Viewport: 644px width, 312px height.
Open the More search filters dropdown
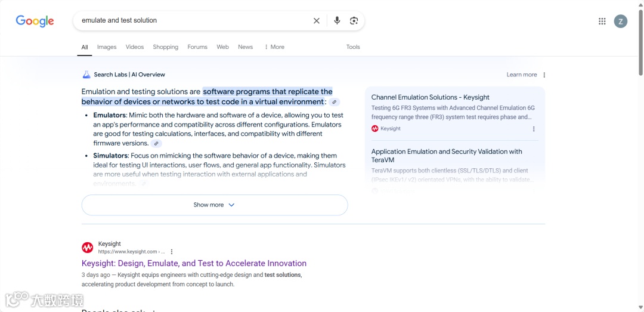274,47
